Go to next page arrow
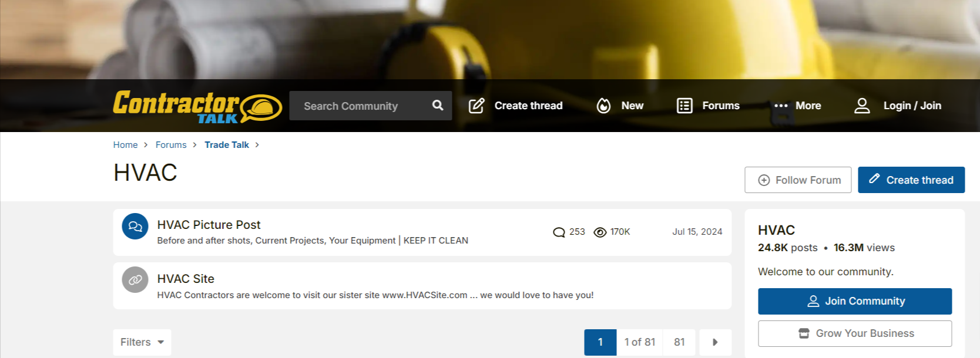 click(x=715, y=342)
